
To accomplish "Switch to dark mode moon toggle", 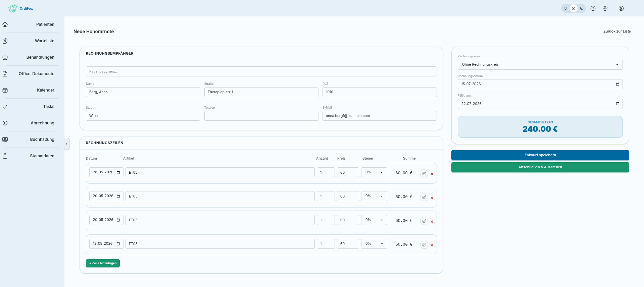I will click(582, 8).
